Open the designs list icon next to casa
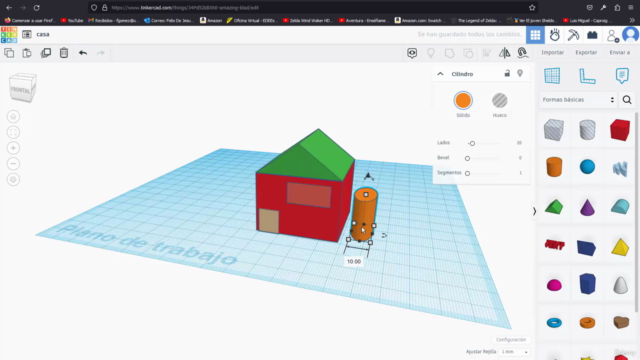The height and width of the screenshot is (360, 640). point(27,34)
